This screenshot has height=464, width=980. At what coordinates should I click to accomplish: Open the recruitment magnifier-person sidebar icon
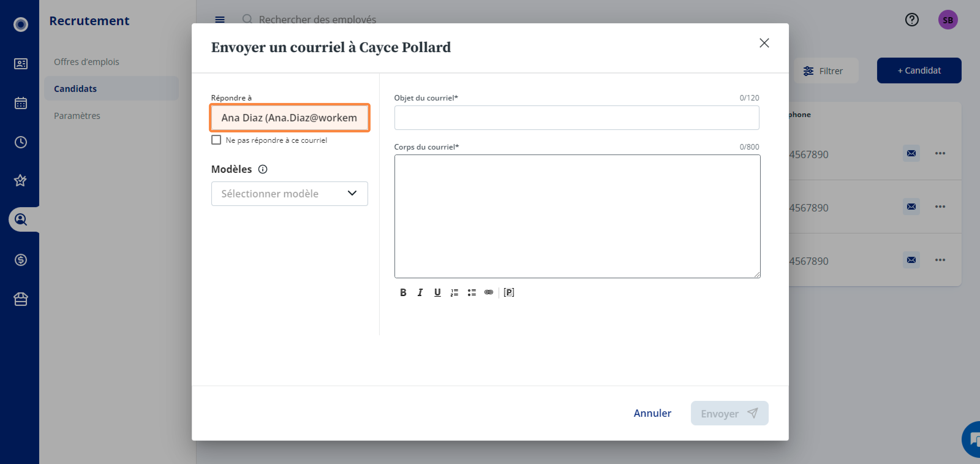(x=21, y=220)
